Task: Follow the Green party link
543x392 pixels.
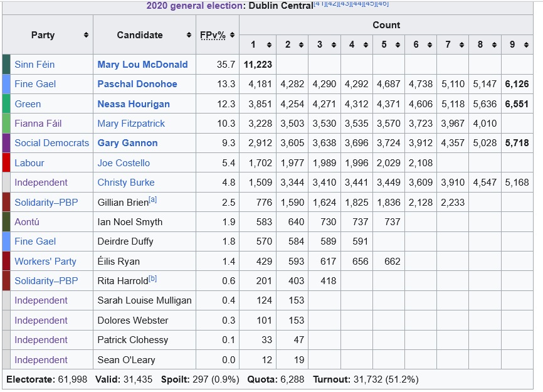Action: (x=28, y=104)
